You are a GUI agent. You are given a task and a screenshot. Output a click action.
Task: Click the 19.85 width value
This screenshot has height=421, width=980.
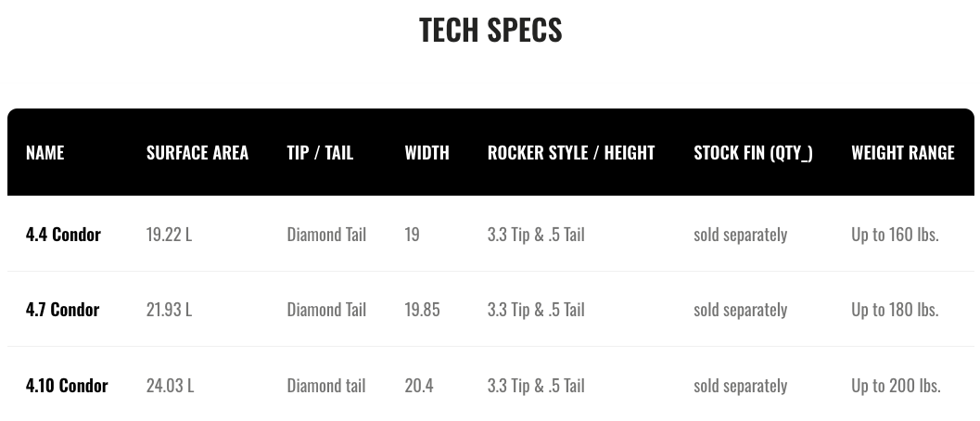click(422, 309)
